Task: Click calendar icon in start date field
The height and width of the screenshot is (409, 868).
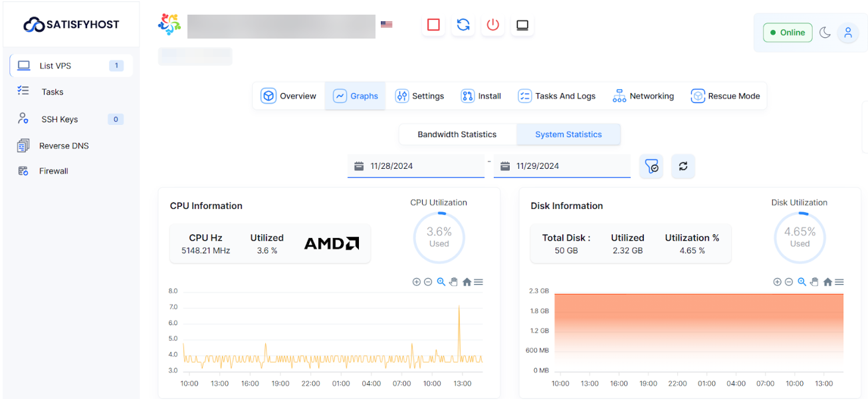Action: (359, 166)
